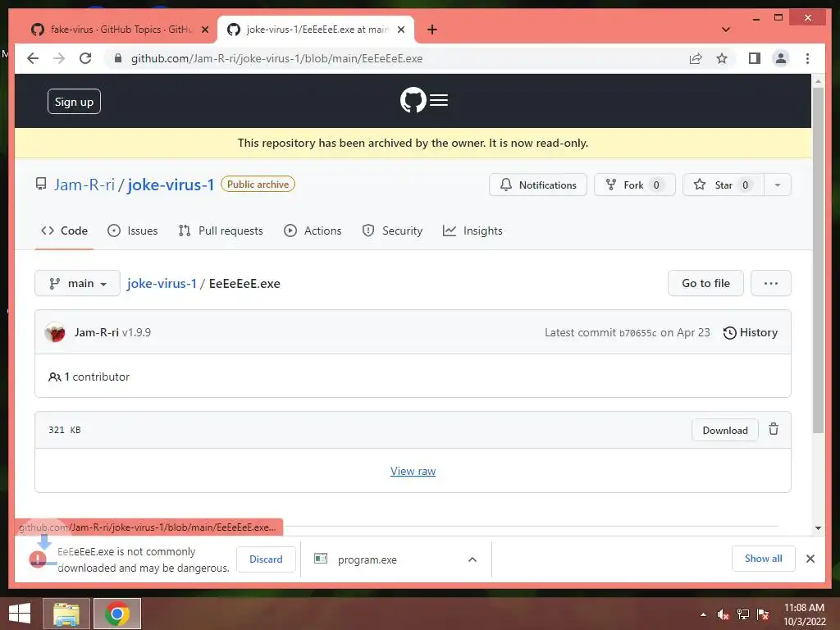Open the View raw link

(x=413, y=472)
